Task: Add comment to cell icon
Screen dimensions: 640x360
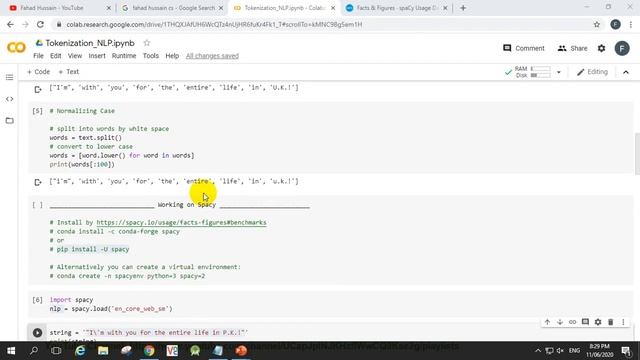Action: (585, 322)
